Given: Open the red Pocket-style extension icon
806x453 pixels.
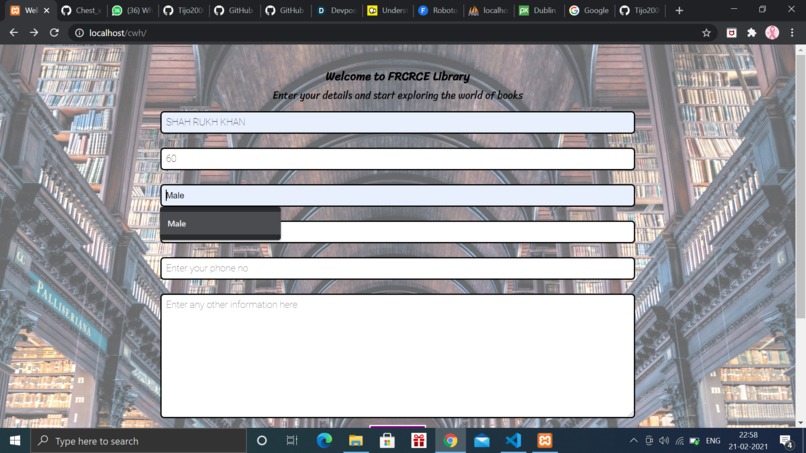Looking at the screenshot, I should point(731,33).
